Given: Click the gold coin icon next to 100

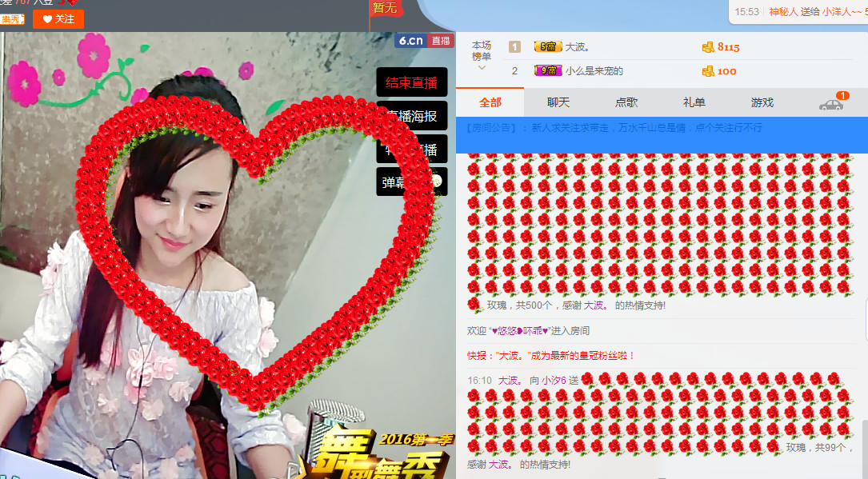Looking at the screenshot, I should (708, 71).
